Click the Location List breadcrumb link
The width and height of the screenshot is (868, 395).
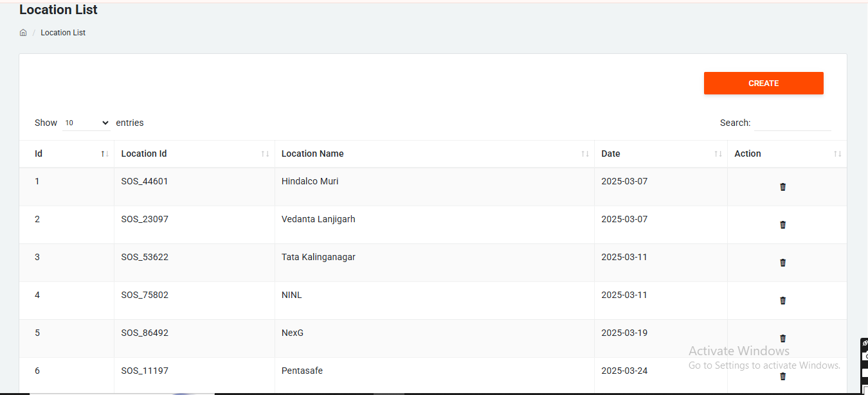click(63, 33)
